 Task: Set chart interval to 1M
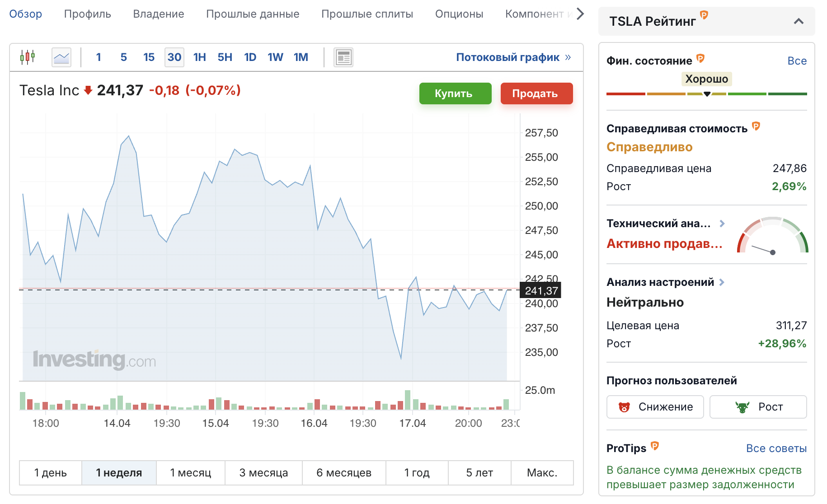(x=301, y=57)
